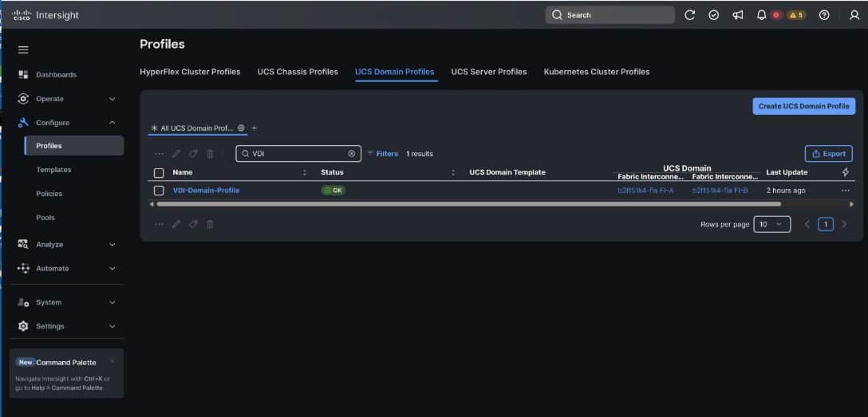Click the Automate sidebar icon
Viewport: 868px width, 417px height.
point(23,268)
